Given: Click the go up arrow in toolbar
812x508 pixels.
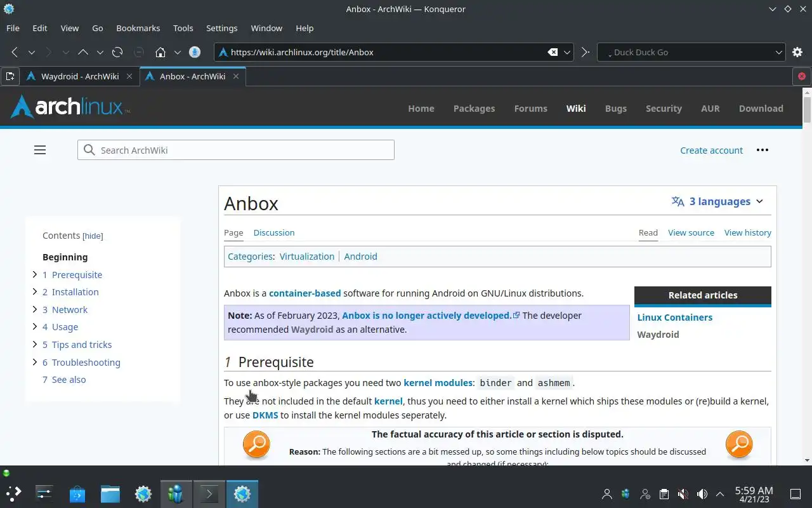Looking at the screenshot, I should 83,52.
